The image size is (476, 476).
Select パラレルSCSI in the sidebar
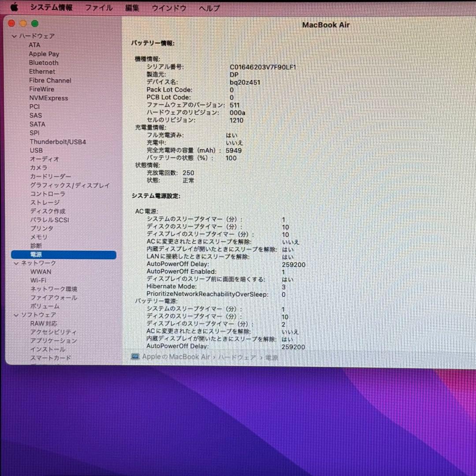[x=49, y=220]
